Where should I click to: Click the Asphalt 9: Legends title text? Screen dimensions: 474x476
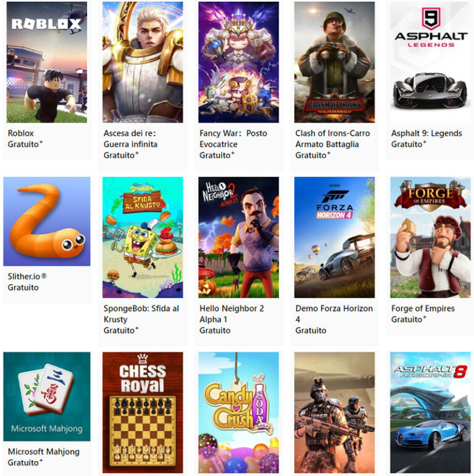[x=426, y=133]
